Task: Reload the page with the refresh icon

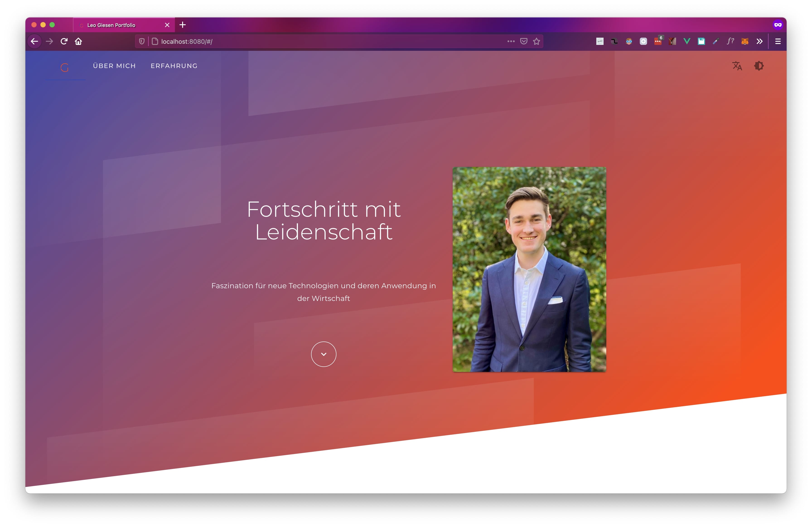Action: [x=64, y=41]
